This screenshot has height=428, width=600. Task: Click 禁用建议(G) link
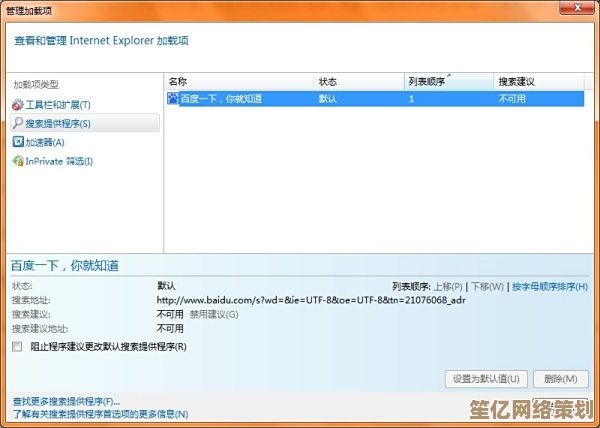point(214,314)
